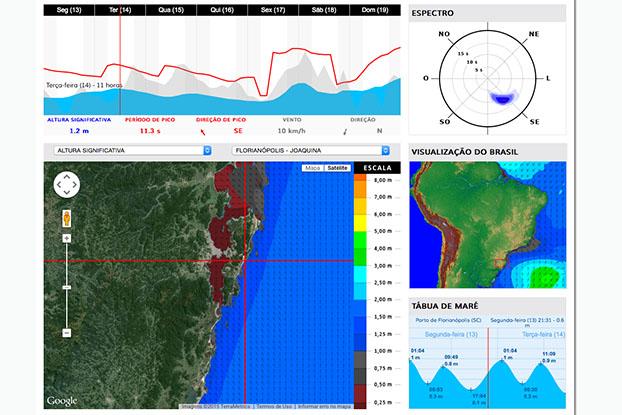Screen dimensions: 622x415
Task: Click the peak direction arrow icon
Action: 203,132
